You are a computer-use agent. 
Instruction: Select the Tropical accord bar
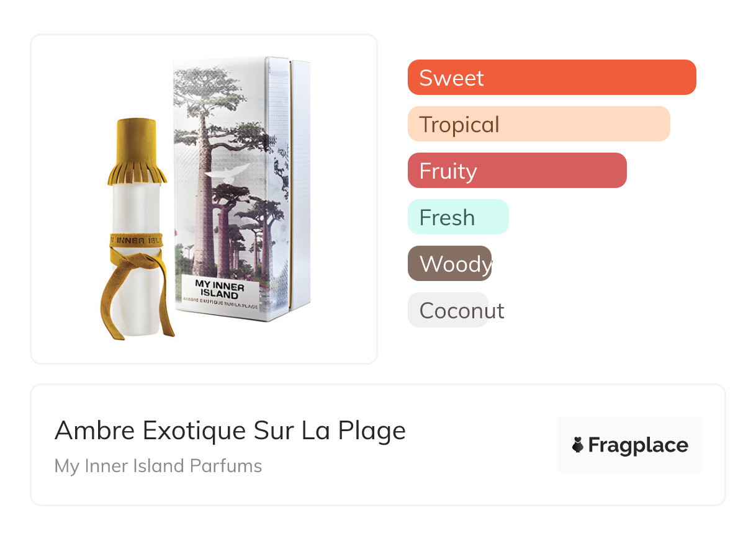pyautogui.click(x=539, y=124)
